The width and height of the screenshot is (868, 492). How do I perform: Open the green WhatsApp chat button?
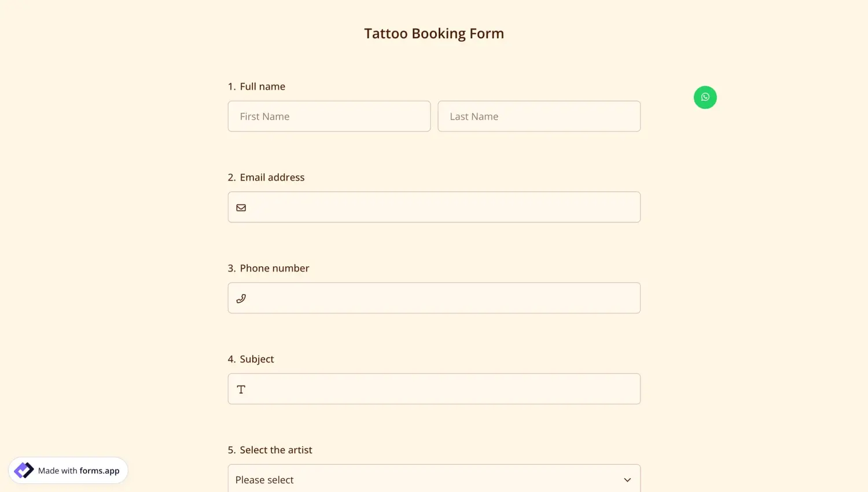click(x=705, y=97)
